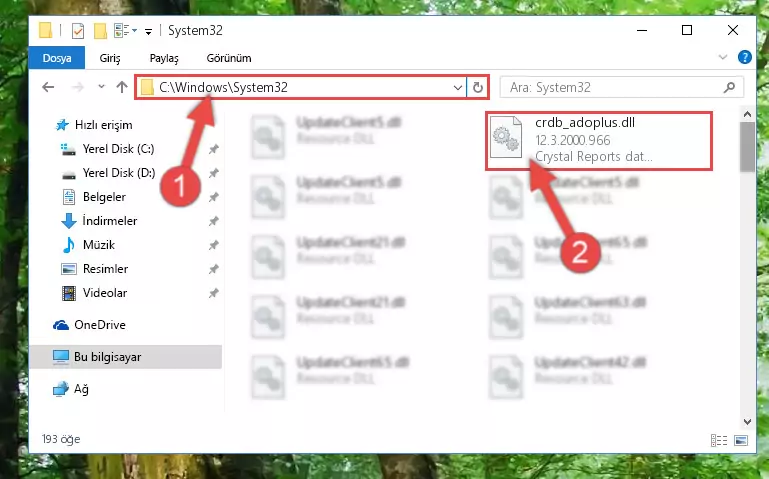
Task: Click the C:\Windows\System32 address bar
Action: coord(300,87)
